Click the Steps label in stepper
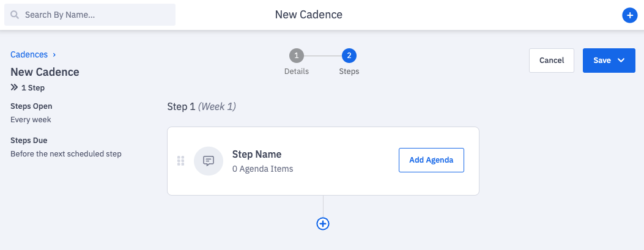 (349, 72)
